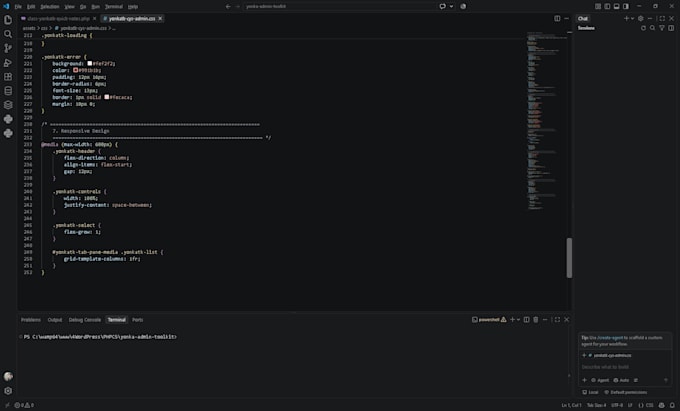This screenshot has width=680, height=411.
Task: Open the Default permissions selector
Action: tap(626, 392)
